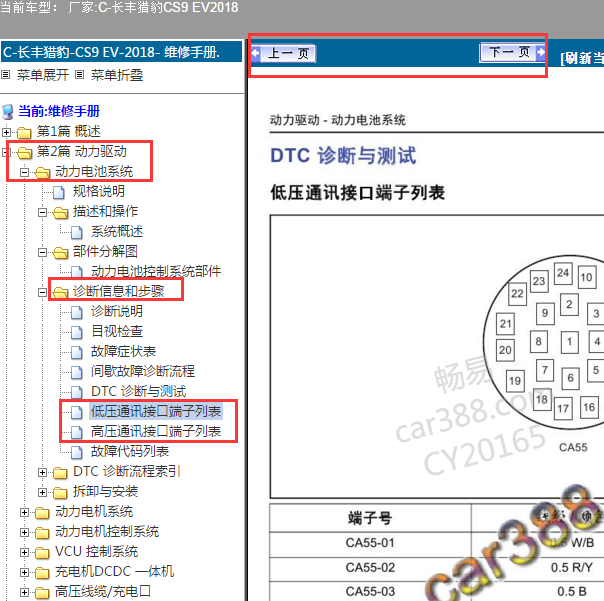The width and height of the screenshot is (604, 601).
Task: Click folder icon of 第1篇 概述
Action: tap(24, 133)
